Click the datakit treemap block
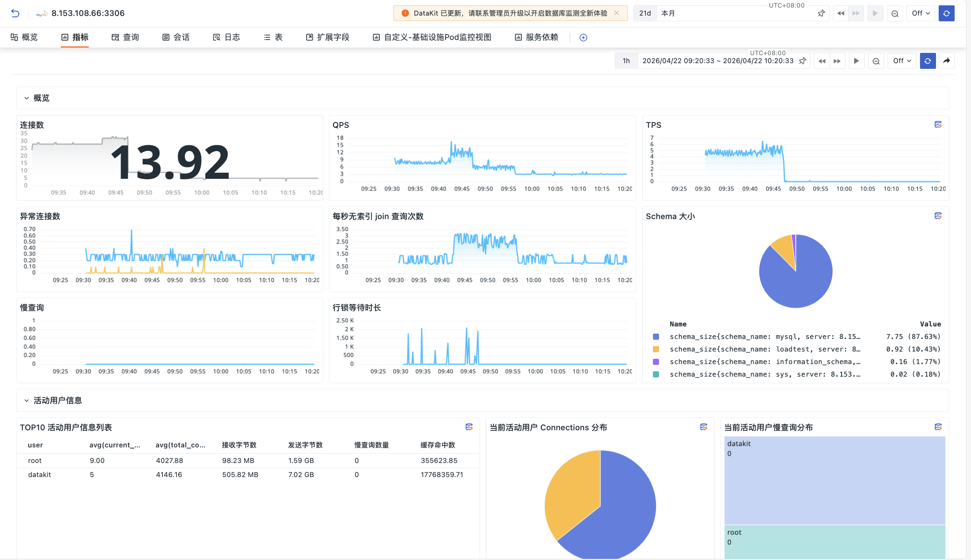Viewport: 971px width, 560px height. tap(834, 480)
